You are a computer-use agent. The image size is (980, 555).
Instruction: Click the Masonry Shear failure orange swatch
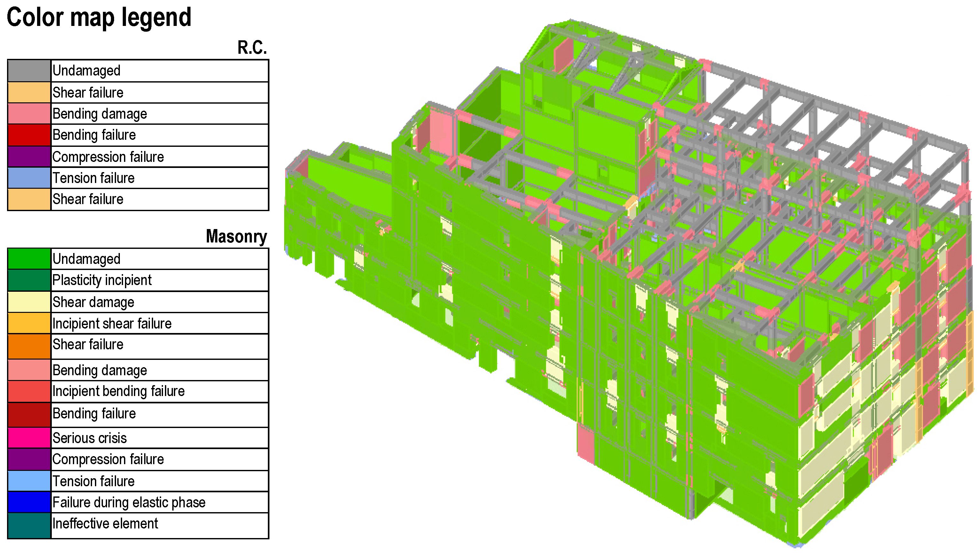pos(29,346)
